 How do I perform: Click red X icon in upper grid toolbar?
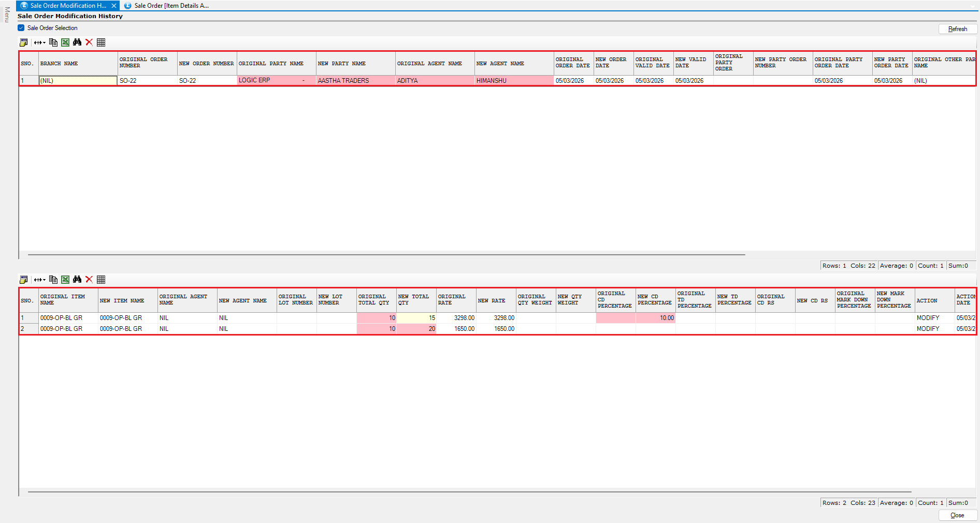(x=89, y=42)
